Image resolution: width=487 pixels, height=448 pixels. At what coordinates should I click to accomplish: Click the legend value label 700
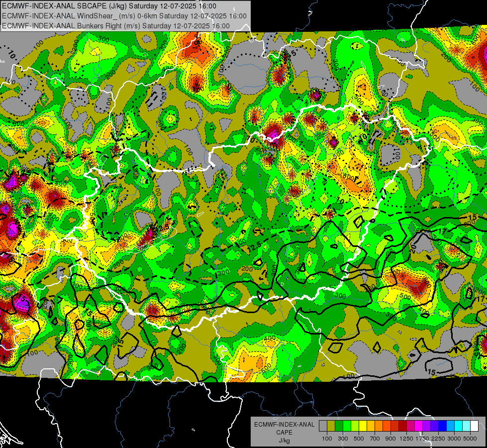375,439
